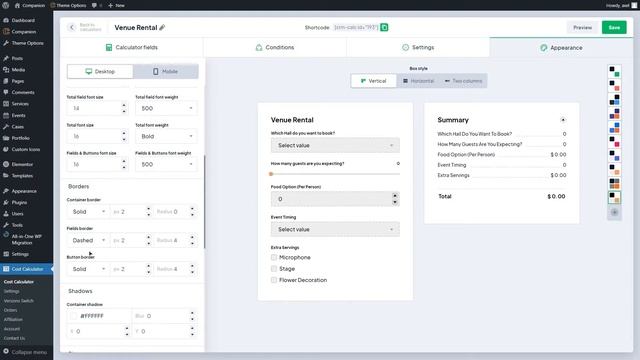640x360 pixels.
Task: Add a new color preset plus
Action: [x=615, y=212]
